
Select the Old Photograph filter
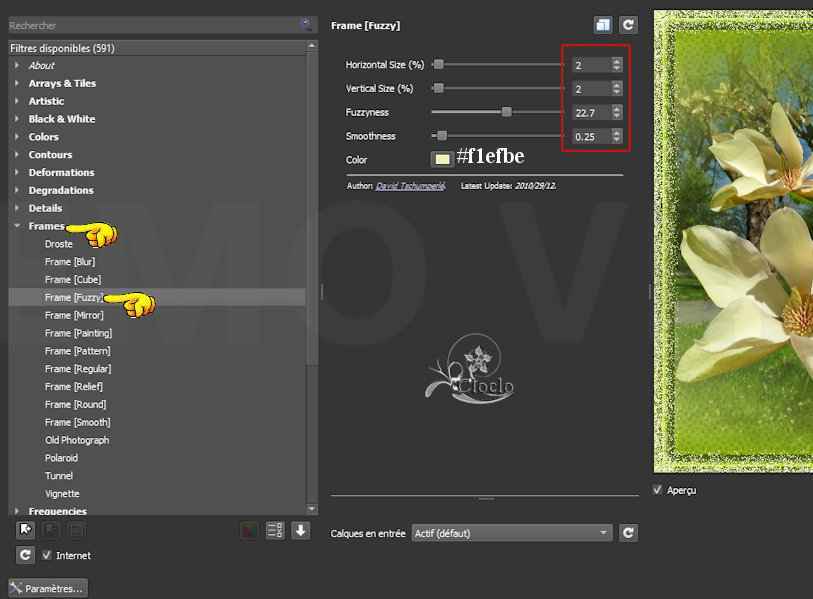[x=77, y=440]
